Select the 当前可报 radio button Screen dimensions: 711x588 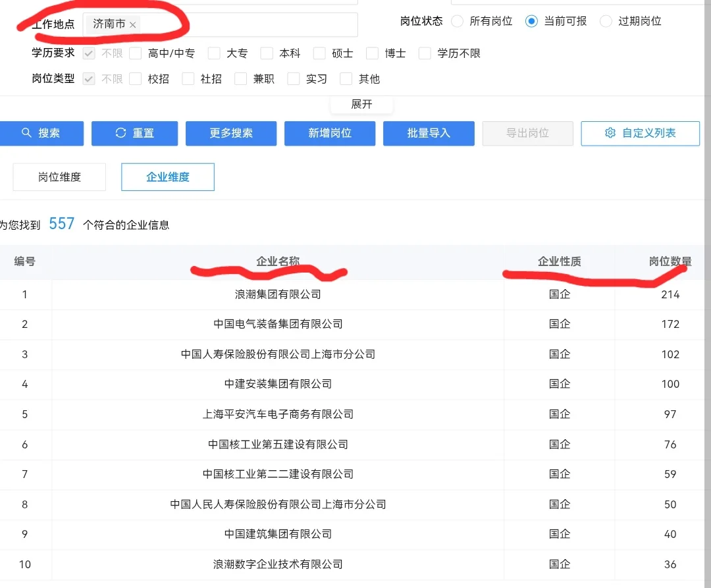(x=531, y=21)
